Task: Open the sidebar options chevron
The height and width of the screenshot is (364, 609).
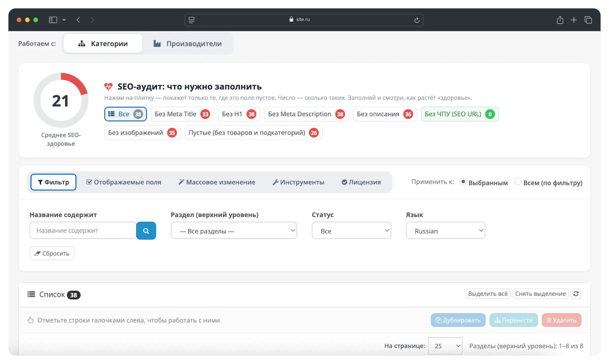Action: (x=64, y=20)
